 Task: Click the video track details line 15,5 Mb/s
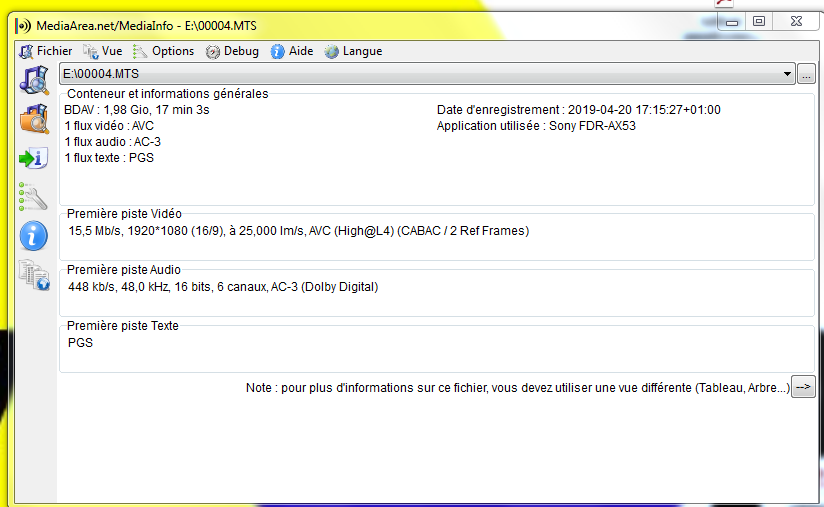click(x=298, y=231)
